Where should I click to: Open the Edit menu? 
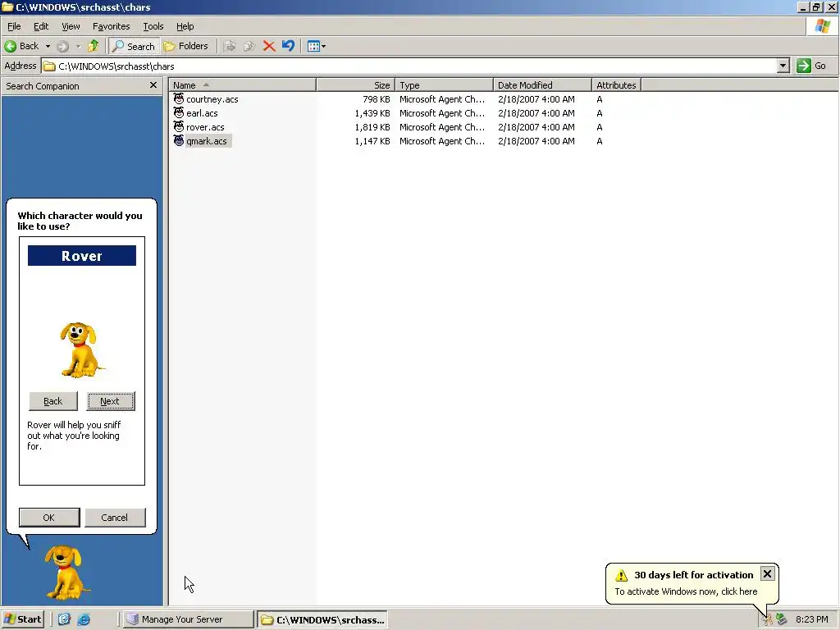tap(41, 26)
